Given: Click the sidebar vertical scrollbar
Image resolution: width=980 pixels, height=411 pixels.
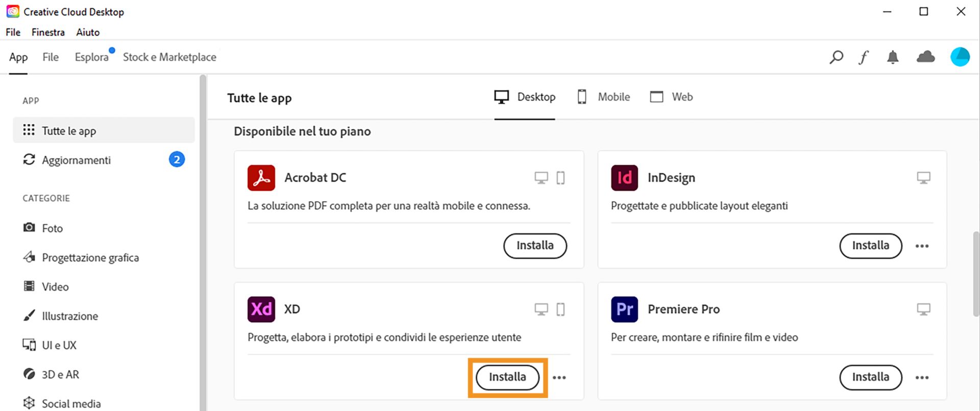Looking at the screenshot, I should pos(203,243).
